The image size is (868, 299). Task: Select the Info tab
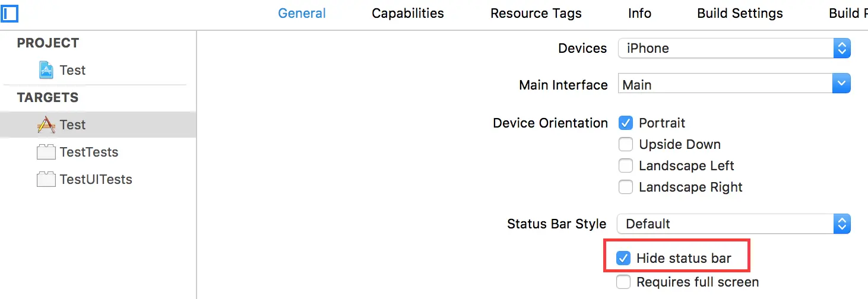coord(639,13)
